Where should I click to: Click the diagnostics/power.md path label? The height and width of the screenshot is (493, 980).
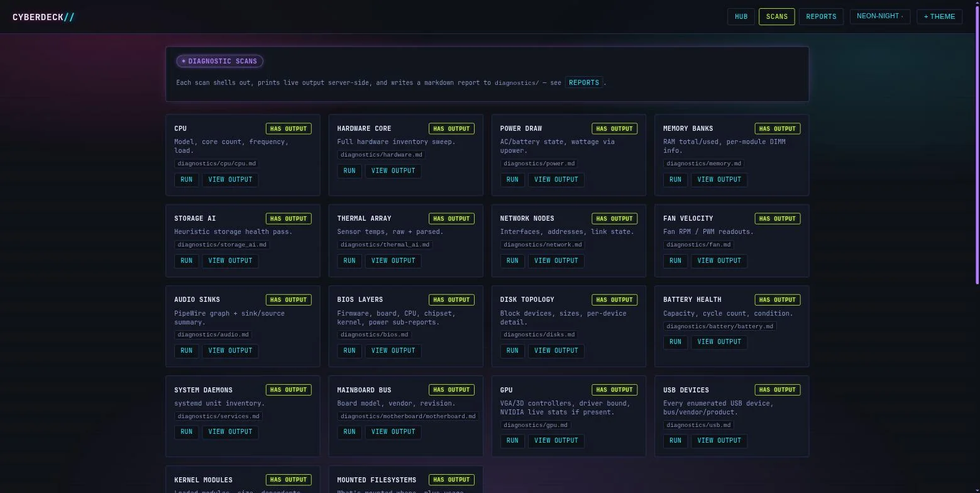coord(539,163)
